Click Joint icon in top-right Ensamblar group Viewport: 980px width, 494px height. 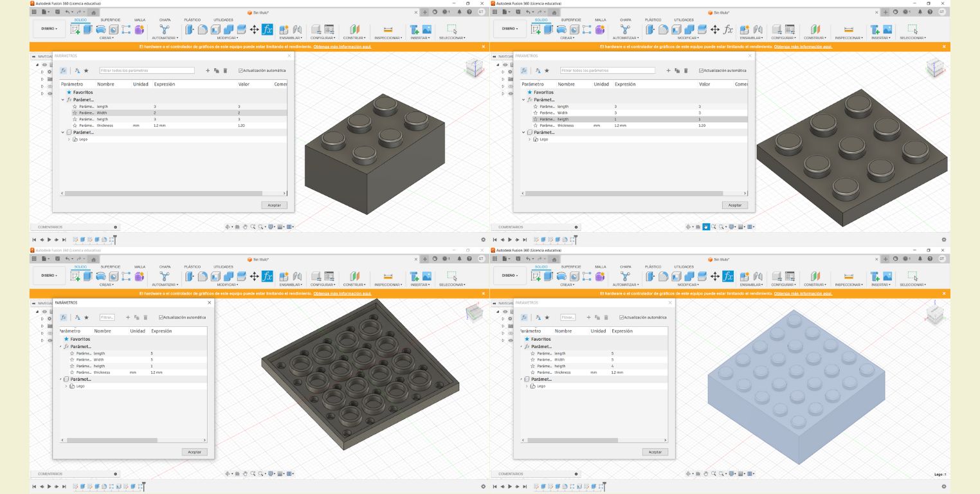(x=758, y=30)
